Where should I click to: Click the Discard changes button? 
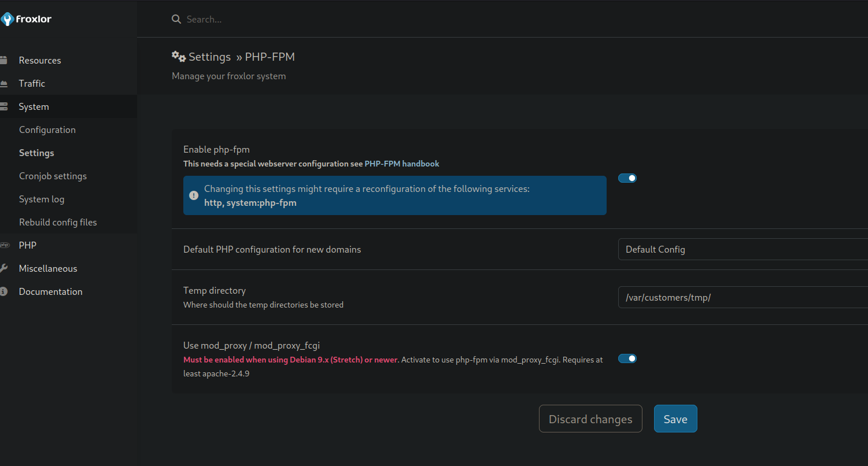point(590,419)
